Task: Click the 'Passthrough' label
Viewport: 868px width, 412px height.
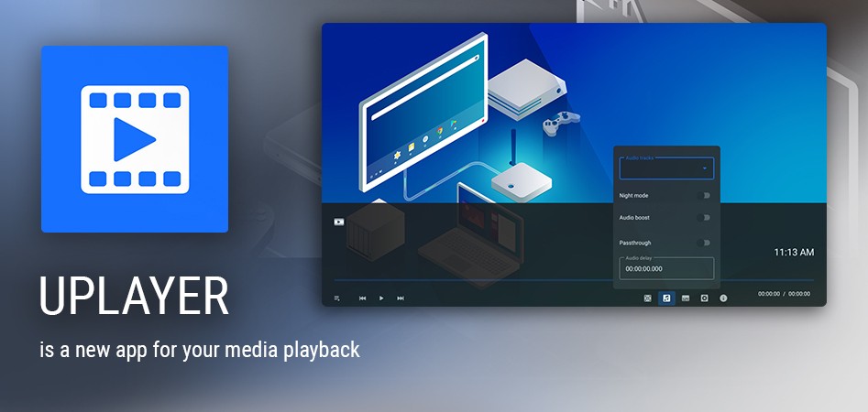Action: coord(635,243)
